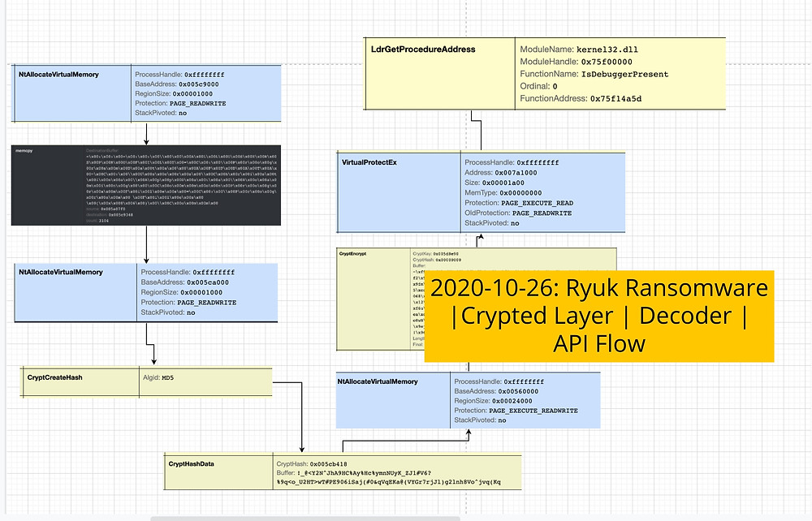Click "Protection: PAGE_EXECUTE_READ" text

(519, 204)
